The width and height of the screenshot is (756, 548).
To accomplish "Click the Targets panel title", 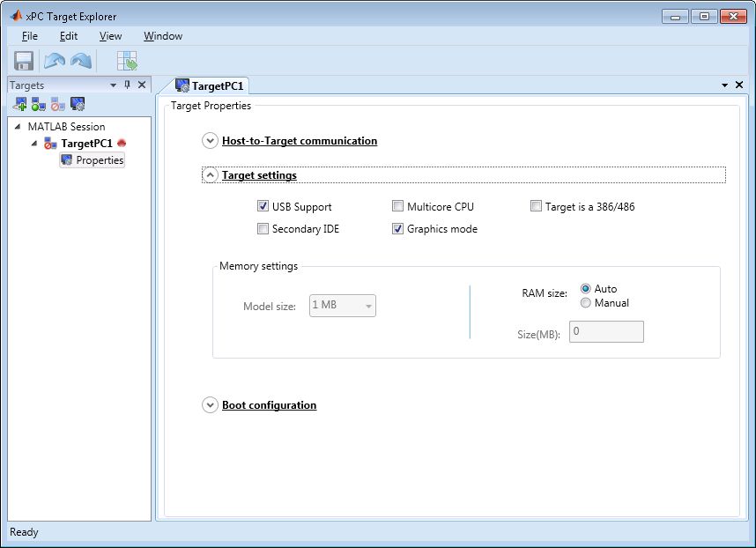I will [26, 85].
